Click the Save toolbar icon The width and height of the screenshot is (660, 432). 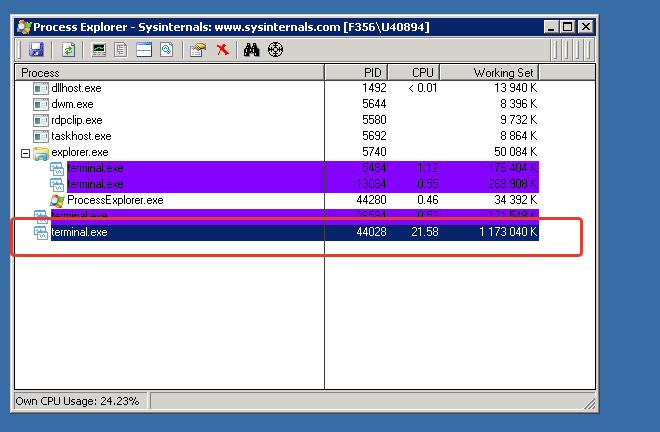coord(36,50)
